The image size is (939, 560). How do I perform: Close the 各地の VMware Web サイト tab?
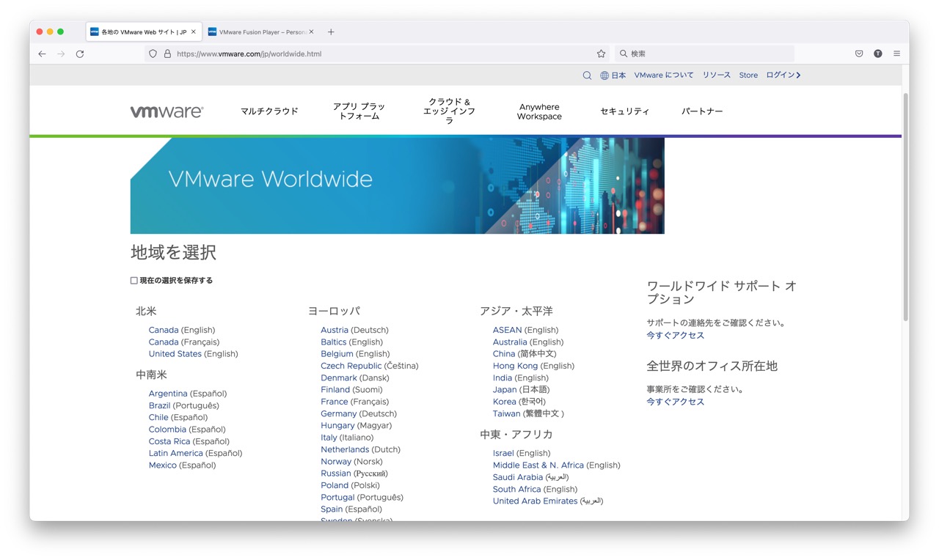pyautogui.click(x=194, y=32)
